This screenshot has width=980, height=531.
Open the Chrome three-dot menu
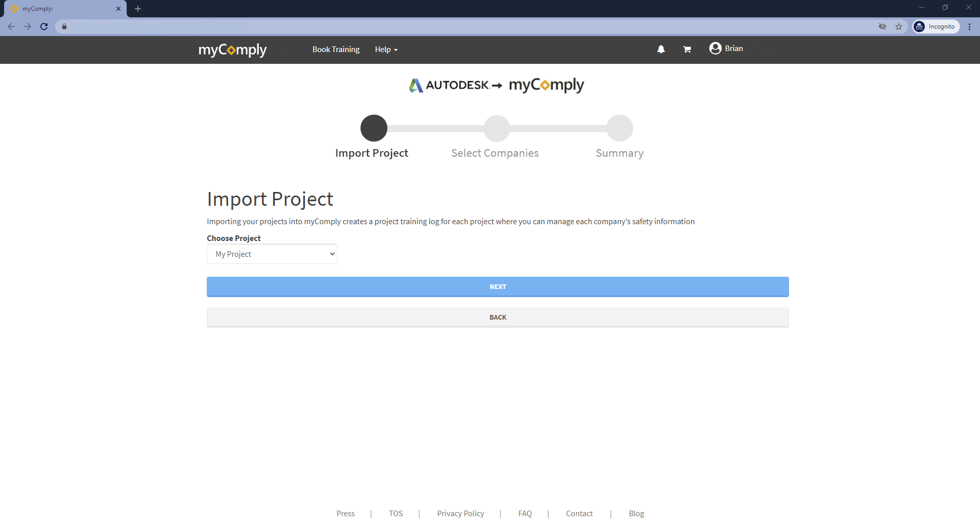[969, 27]
